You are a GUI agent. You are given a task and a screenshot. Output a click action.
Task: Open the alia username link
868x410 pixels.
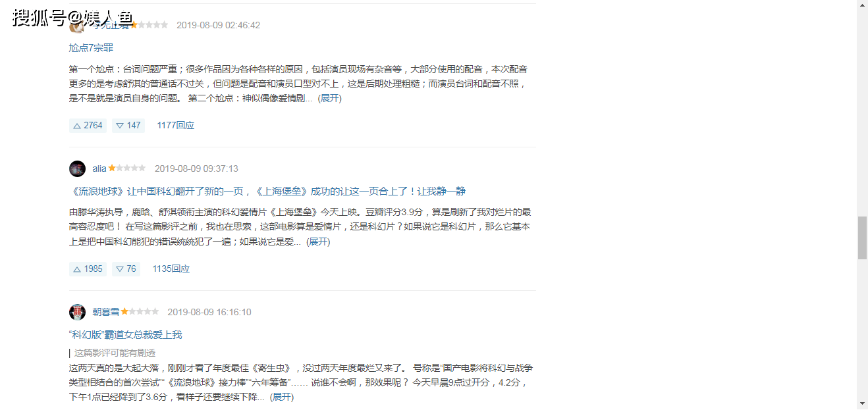pyautogui.click(x=99, y=168)
